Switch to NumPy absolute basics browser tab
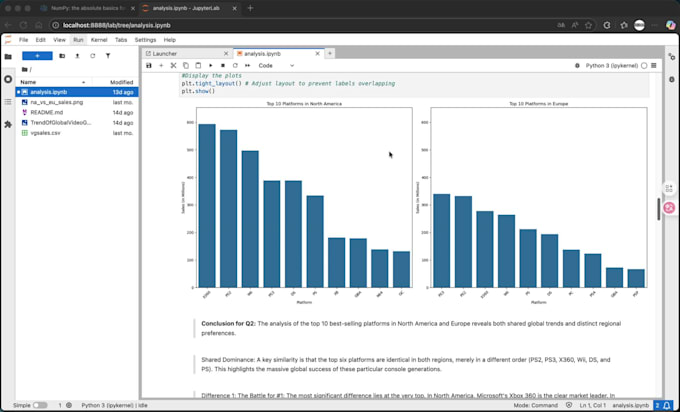The image size is (680, 412). coord(86,8)
